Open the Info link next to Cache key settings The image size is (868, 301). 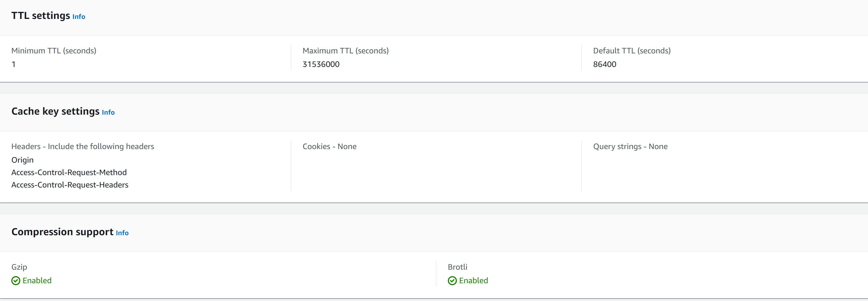[x=108, y=112]
